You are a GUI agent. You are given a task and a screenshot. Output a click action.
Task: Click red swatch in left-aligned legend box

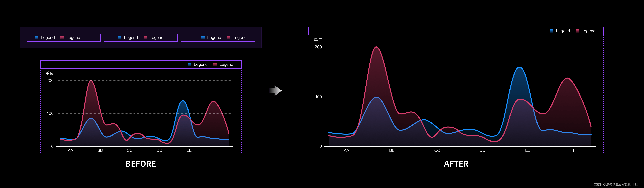pyautogui.click(x=62, y=38)
